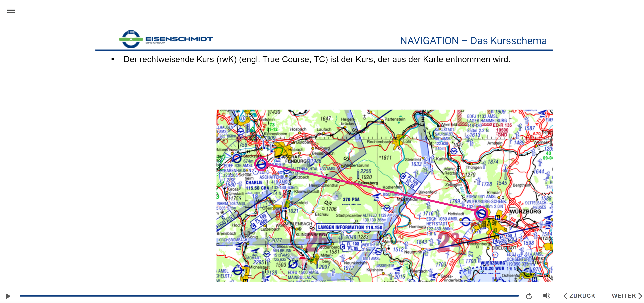
Task: Click the replay slide icon
Action: coord(529,296)
